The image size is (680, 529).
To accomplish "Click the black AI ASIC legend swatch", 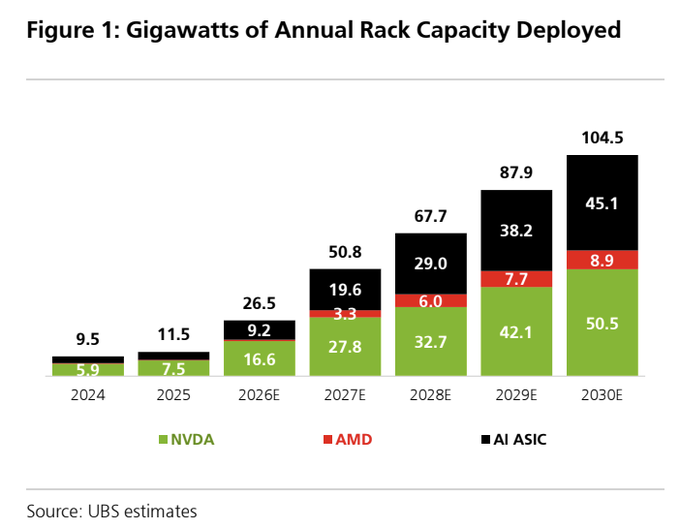I will click(x=486, y=440).
